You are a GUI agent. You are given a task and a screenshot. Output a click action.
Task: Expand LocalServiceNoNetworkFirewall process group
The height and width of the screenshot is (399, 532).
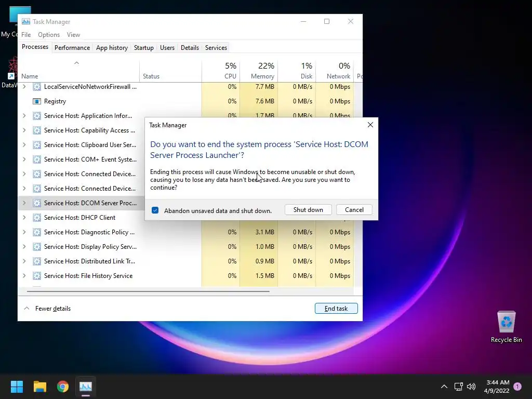click(24, 87)
